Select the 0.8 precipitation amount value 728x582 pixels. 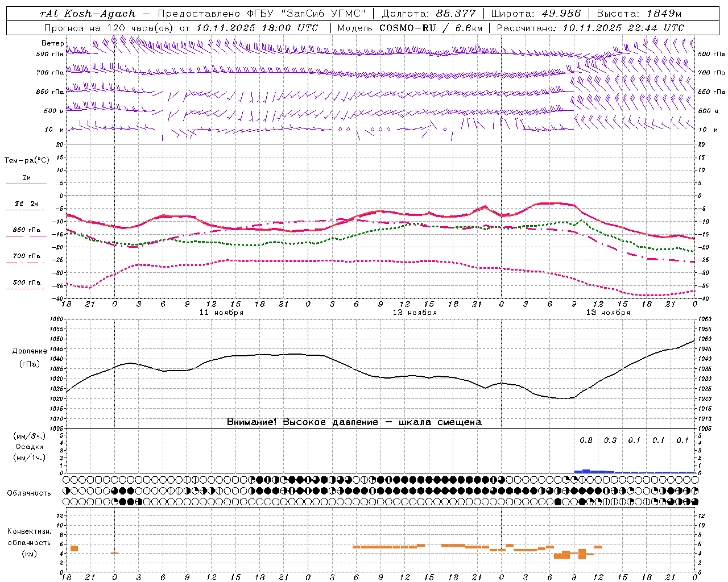[x=586, y=440]
